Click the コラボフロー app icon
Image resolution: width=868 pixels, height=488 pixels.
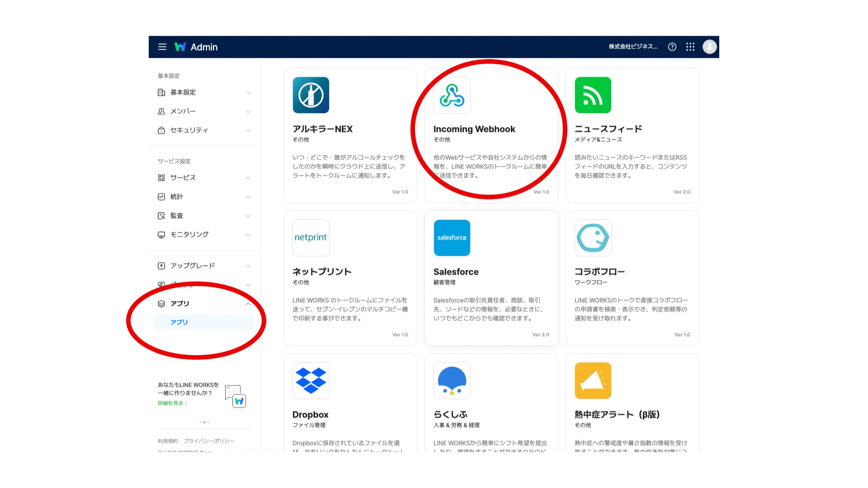tap(593, 238)
